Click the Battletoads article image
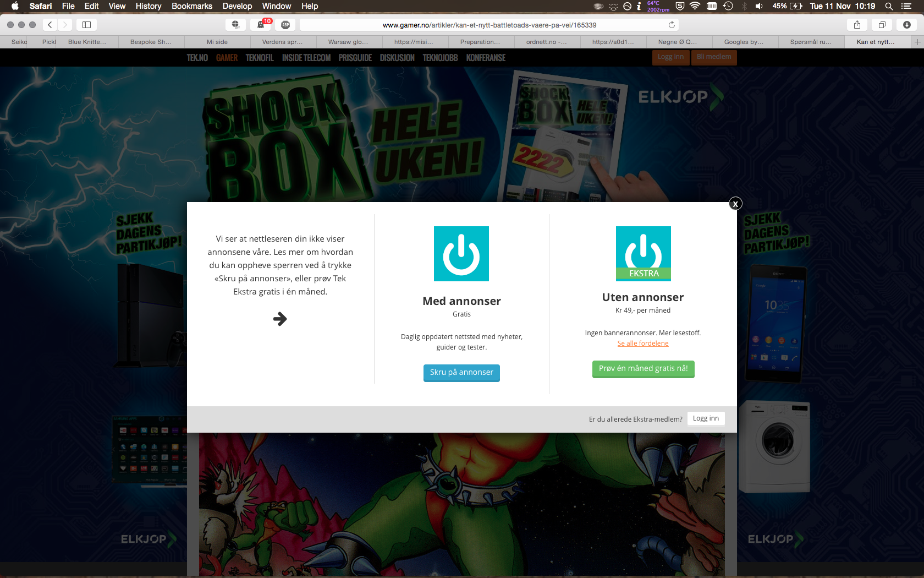 coord(461,504)
